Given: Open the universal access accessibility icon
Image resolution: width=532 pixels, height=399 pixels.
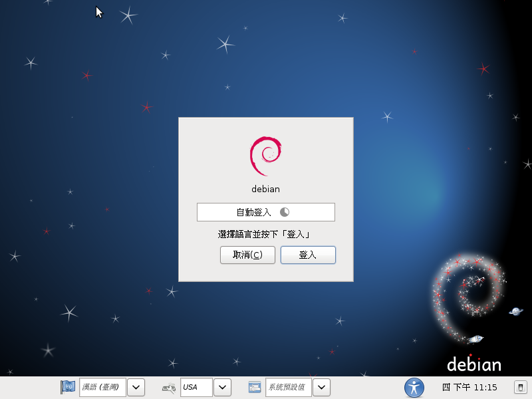Looking at the screenshot, I should pyautogui.click(x=414, y=387).
